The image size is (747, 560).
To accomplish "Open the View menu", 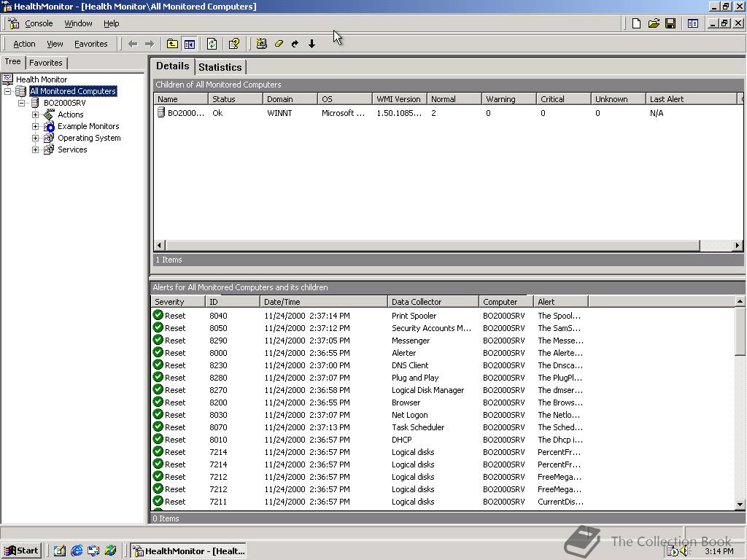I will pos(55,44).
